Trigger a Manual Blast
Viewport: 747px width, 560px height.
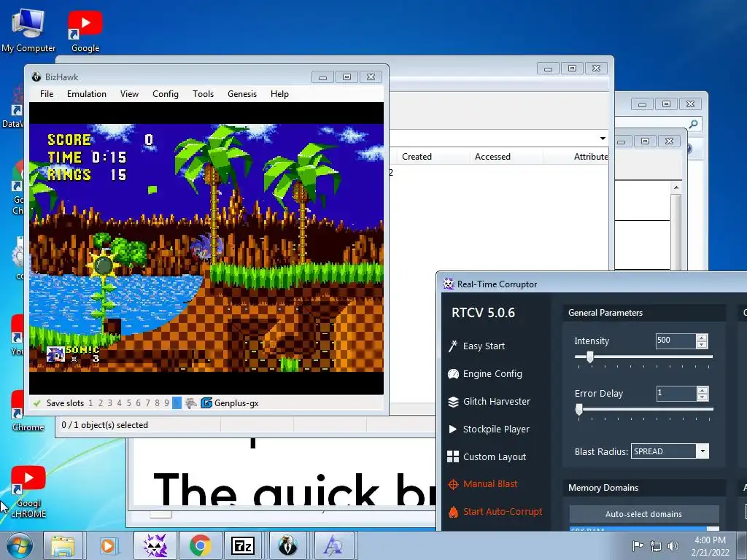point(483,484)
